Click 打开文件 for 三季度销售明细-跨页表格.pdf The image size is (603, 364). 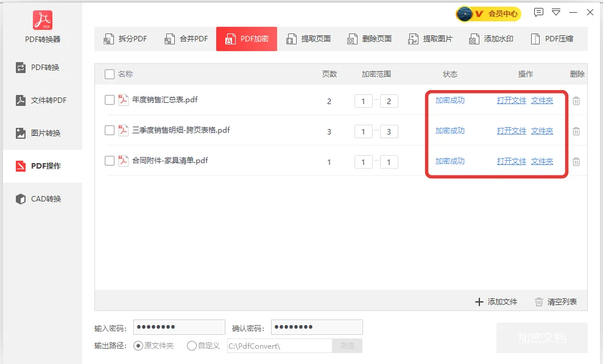pyautogui.click(x=512, y=131)
